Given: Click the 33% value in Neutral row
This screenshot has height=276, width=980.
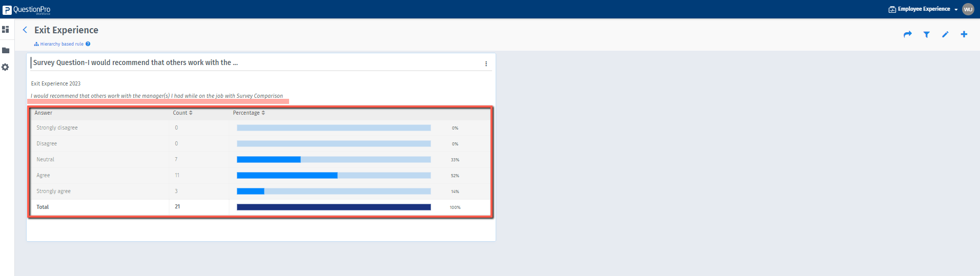Looking at the screenshot, I should (x=455, y=160).
